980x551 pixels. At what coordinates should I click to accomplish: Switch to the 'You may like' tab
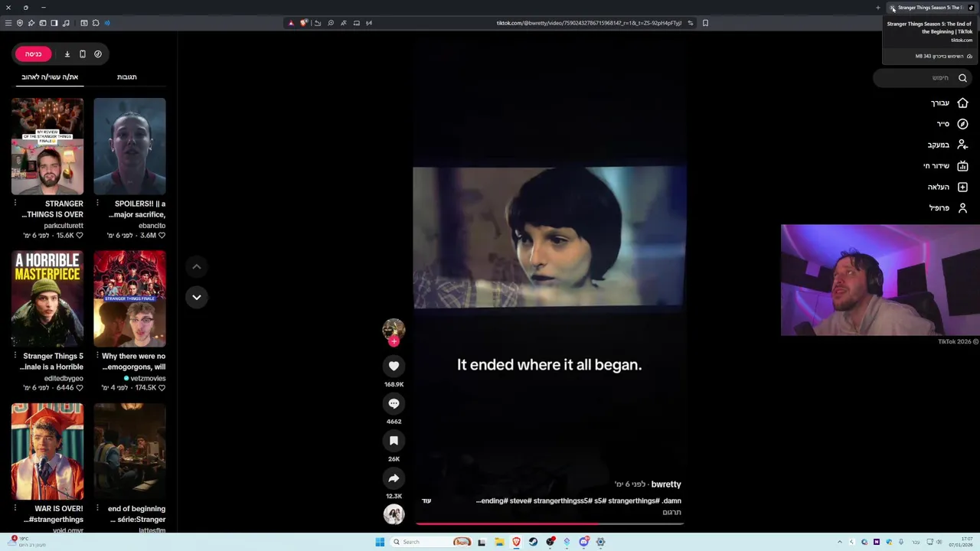[49, 77]
